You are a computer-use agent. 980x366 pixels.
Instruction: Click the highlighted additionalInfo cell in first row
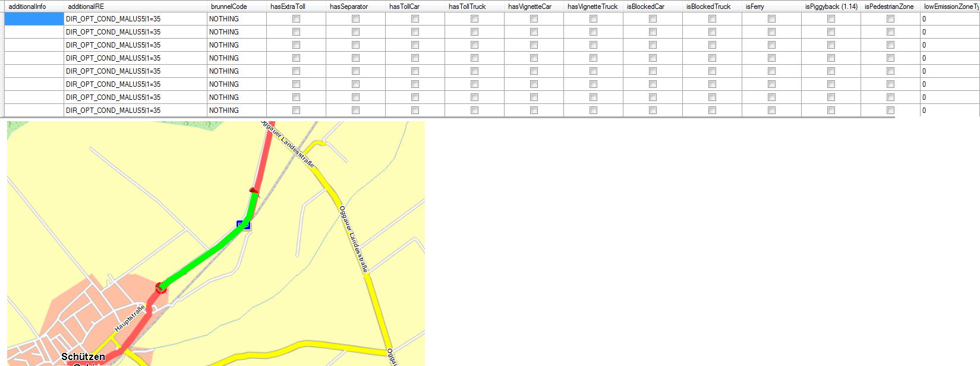click(x=34, y=19)
